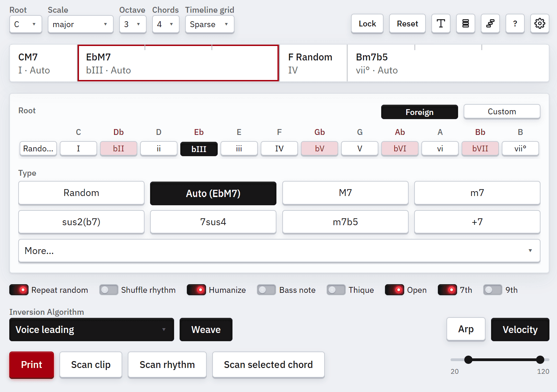Turn on the Bass note switch
This screenshot has height=392, width=557.
266,290
